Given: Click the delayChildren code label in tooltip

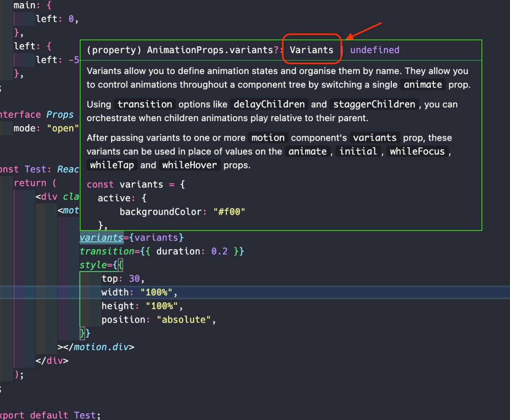Looking at the screenshot, I should (x=269, y=104).
